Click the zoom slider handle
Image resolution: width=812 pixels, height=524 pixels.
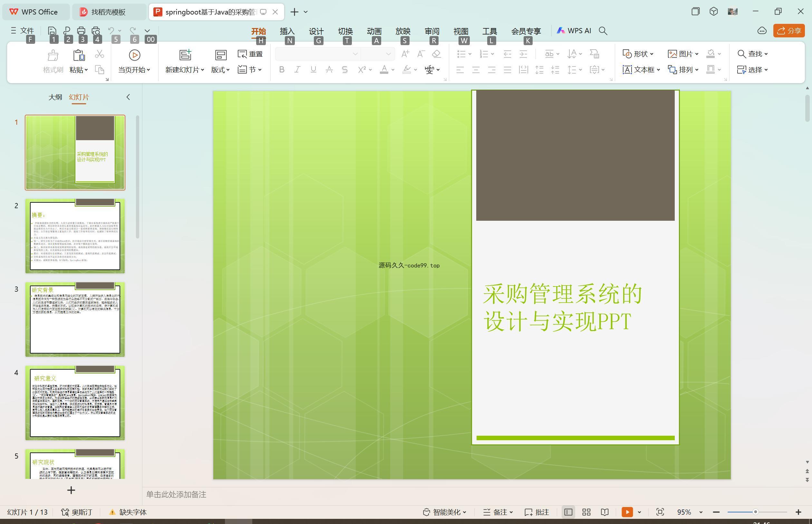coord(756,512)
